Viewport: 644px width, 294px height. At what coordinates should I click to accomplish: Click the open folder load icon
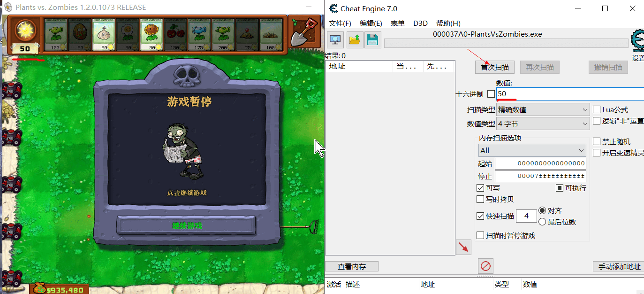coord(355,39)
